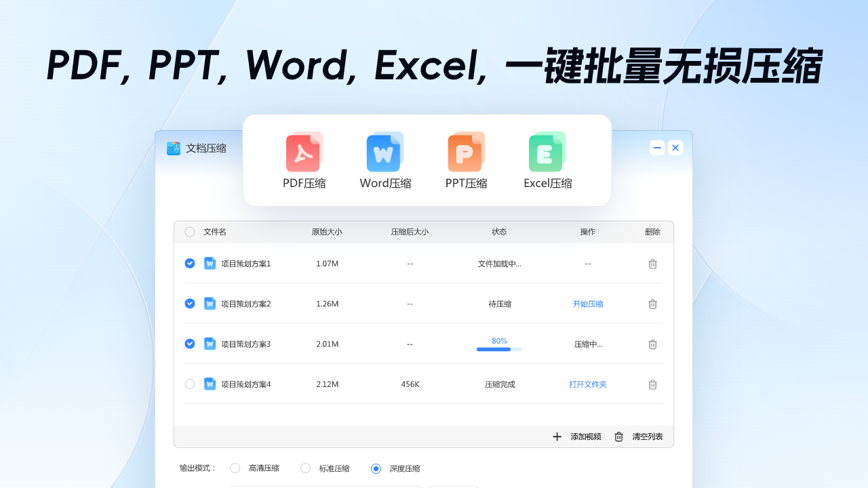Select the 标准压缩 output mode
This screenshot has width=868, height=488.
point(306,468)
